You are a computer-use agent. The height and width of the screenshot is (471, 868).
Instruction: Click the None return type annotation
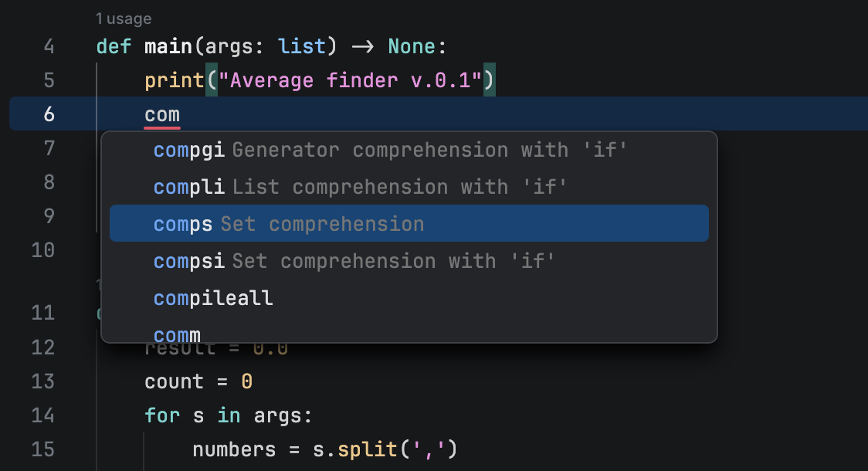pyautogui.click(x=413, y=46)
